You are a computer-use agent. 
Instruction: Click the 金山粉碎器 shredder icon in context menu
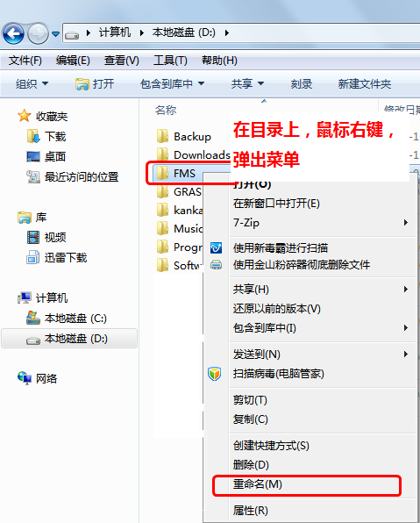coord(216,265)
